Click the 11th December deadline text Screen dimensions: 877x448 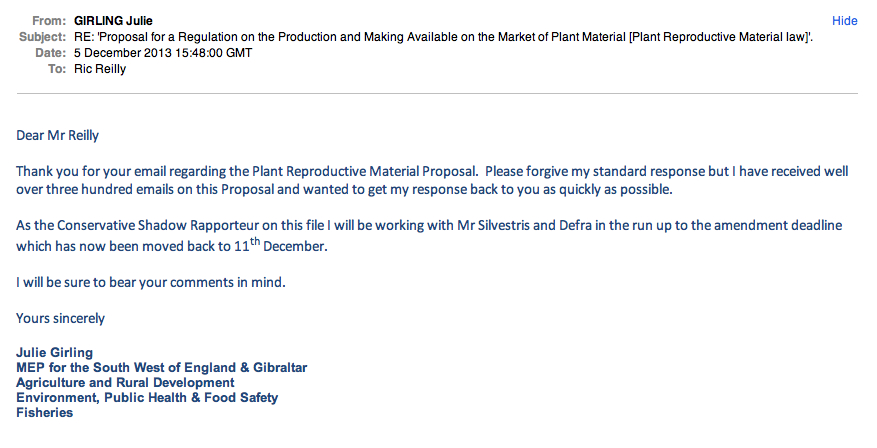[280, 245]
